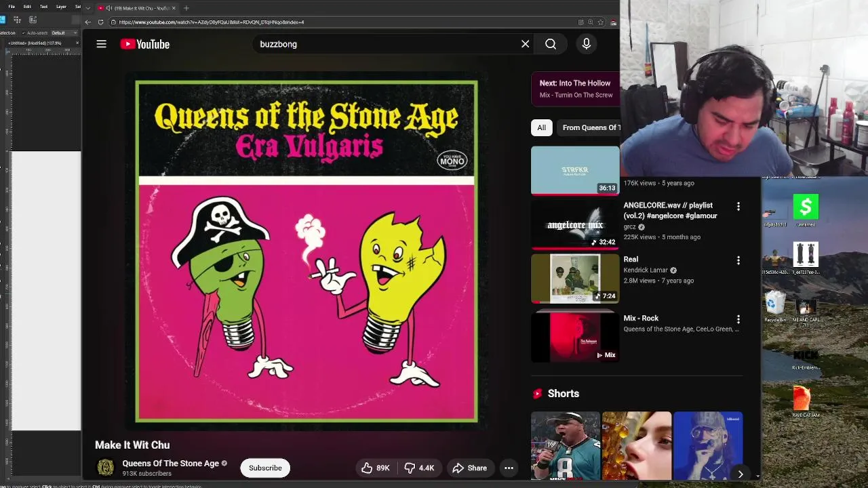Open the YouTube guide hamburger menu
This screenshot has width=868, height=488.
[101, 44]
